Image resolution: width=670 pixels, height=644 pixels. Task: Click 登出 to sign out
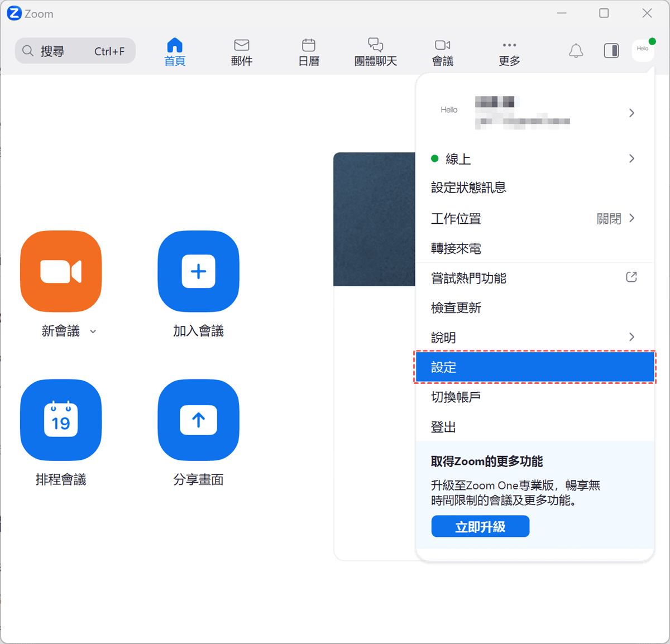(444, 427)
